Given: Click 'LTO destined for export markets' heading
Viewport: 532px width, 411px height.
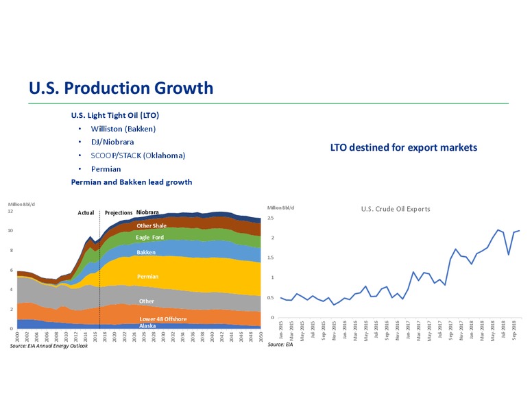Looking at the screenshot, I should pos(404,147).
